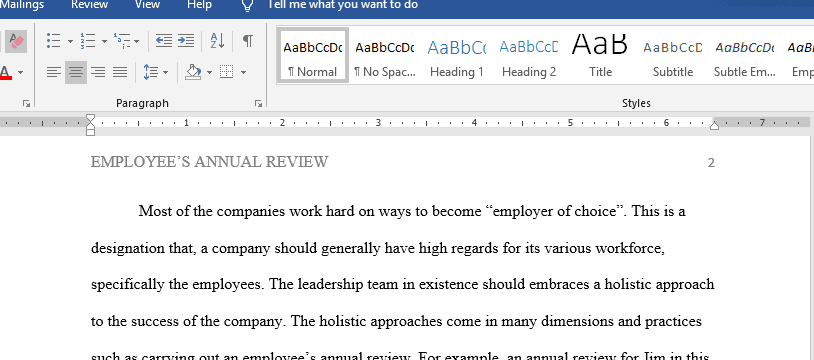Apply the Title style
Screen dimensions: 814x360
(x=600, y=55)
